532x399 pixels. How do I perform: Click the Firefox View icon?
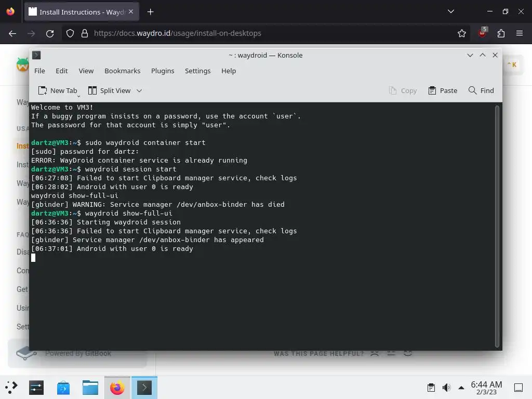(10, 11)
